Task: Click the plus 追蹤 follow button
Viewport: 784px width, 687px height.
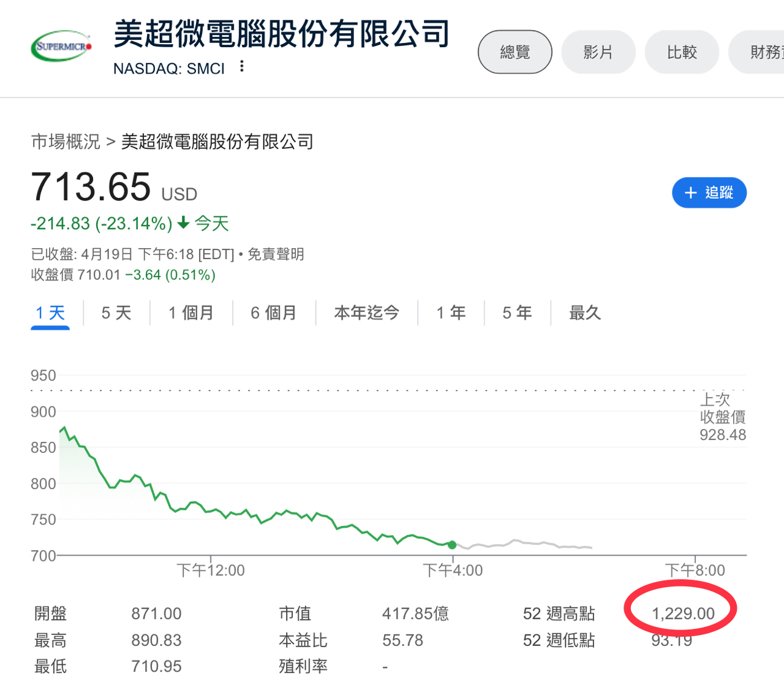Action: [x=709, y=193]
